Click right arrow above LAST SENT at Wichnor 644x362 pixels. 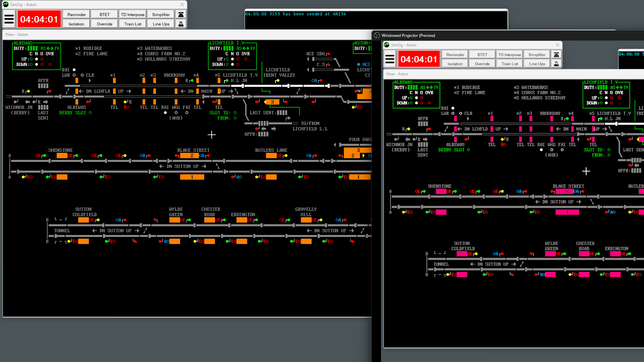[46, 102]
